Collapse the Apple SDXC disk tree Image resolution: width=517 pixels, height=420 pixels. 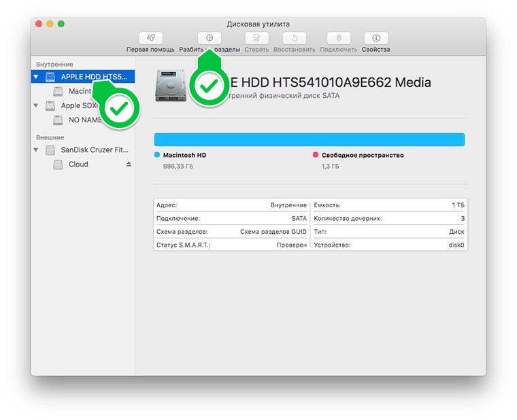click(x=36, y=106)
